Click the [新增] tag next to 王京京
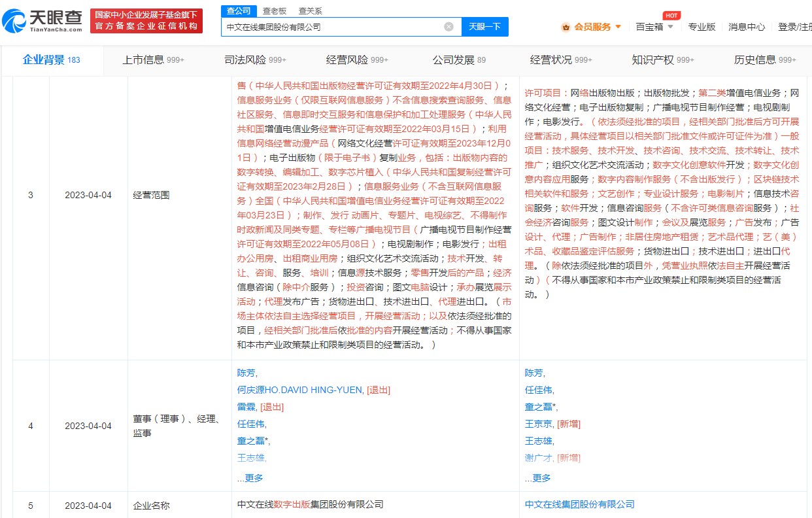Viewport: 812px width, 518px height. (569, 424)
